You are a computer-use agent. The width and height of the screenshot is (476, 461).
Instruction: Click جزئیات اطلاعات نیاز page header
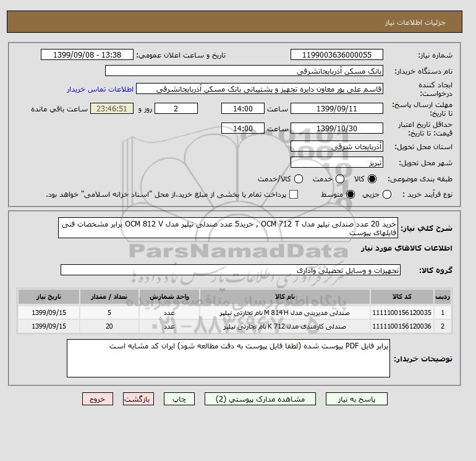tap(415, 22)
